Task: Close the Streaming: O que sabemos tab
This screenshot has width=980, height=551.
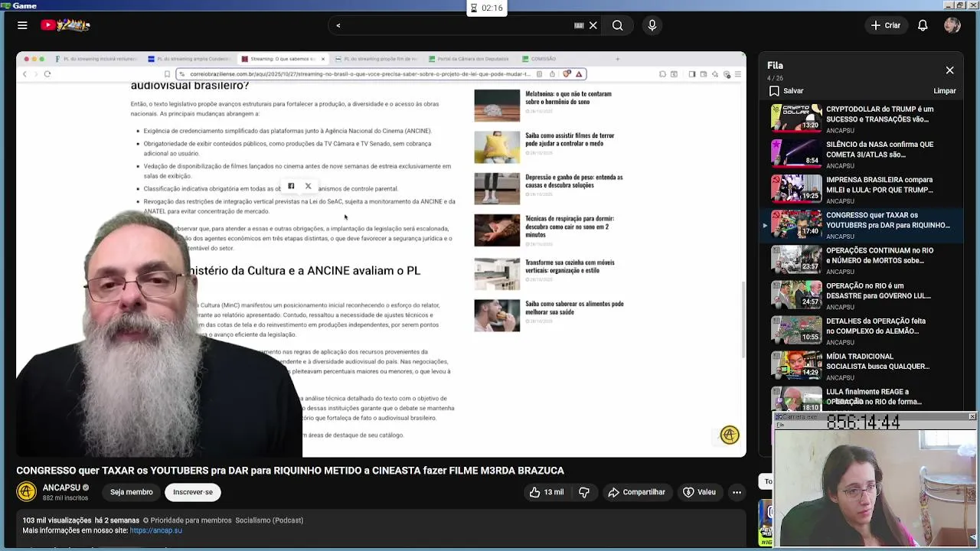Action: point(322,59)
